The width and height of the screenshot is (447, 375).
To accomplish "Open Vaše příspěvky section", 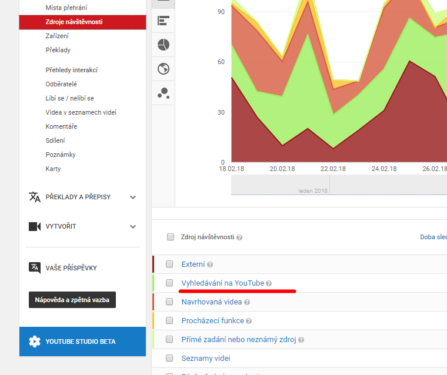I will [x=71, y=268].
